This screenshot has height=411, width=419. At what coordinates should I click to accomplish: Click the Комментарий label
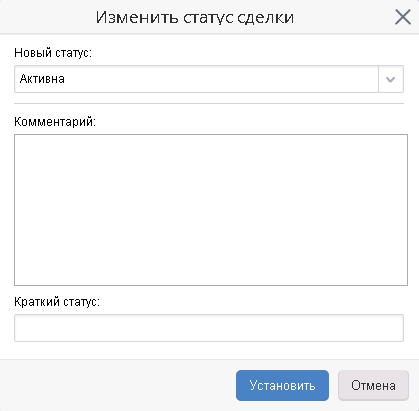pyautogui.click(x=55, y=122)
